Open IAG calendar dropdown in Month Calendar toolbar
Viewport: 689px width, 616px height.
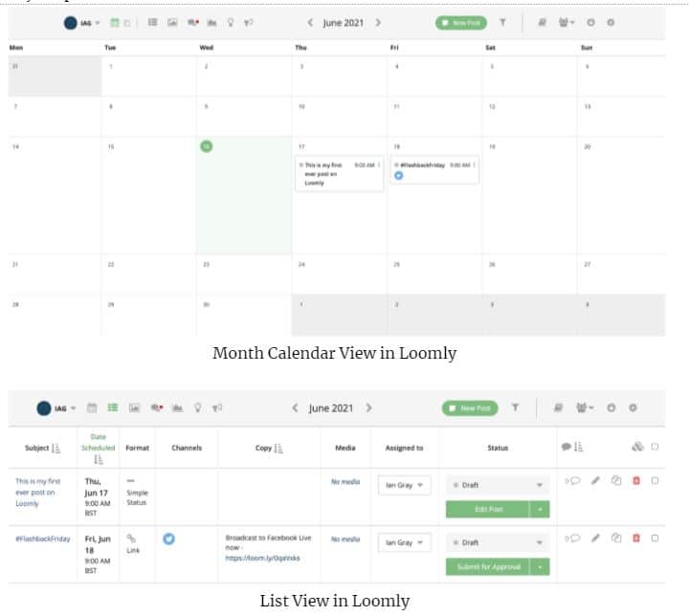(x=82, y=23)
